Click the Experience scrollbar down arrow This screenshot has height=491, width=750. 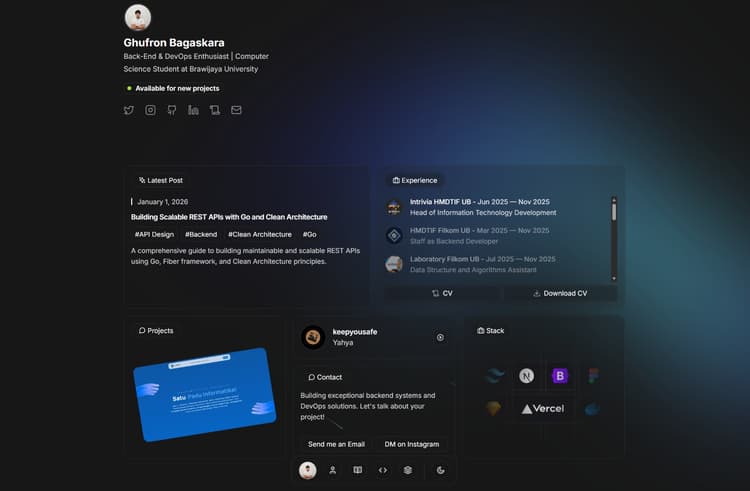[614, 278]
